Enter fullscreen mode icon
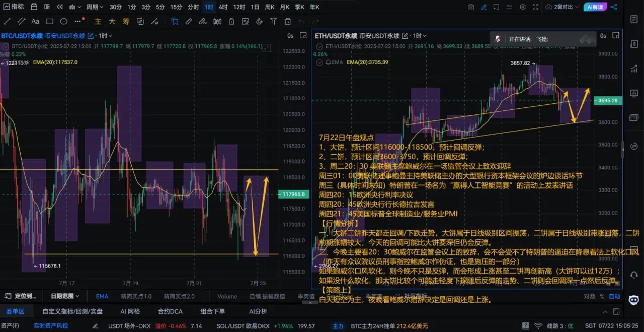Image resolution: width=644 pixels, height=332 pixels. [x=536, y=7]
